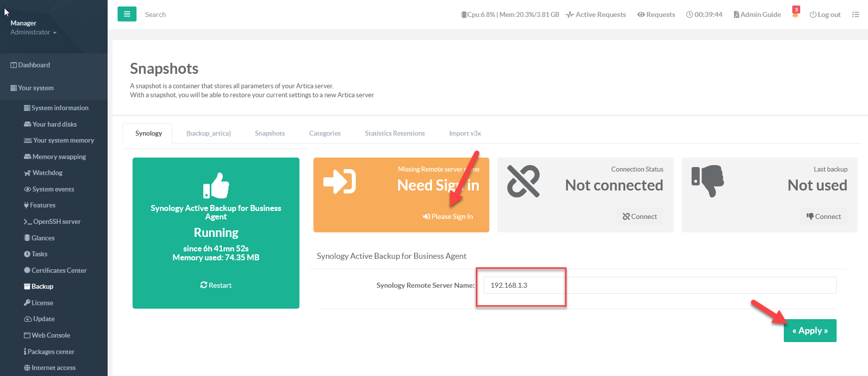
Task: Open the Categories tab
Action: pos(325,133)
